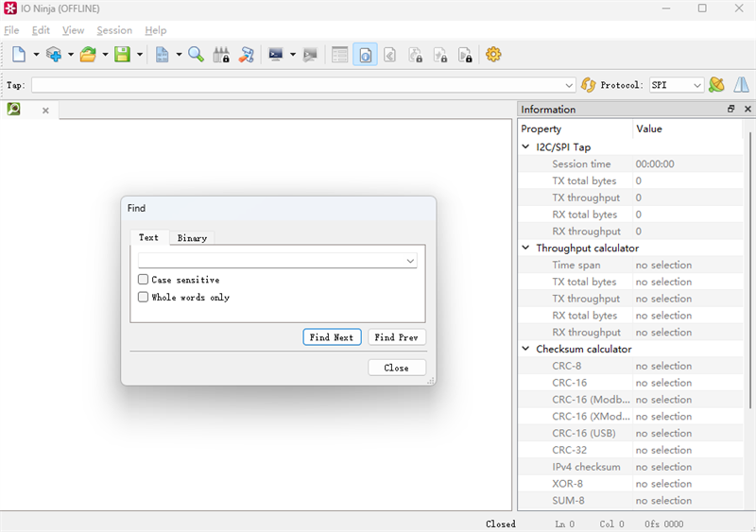756x532 pixels.
Task: Expand the Find text history dropdown
Action: 410,261
